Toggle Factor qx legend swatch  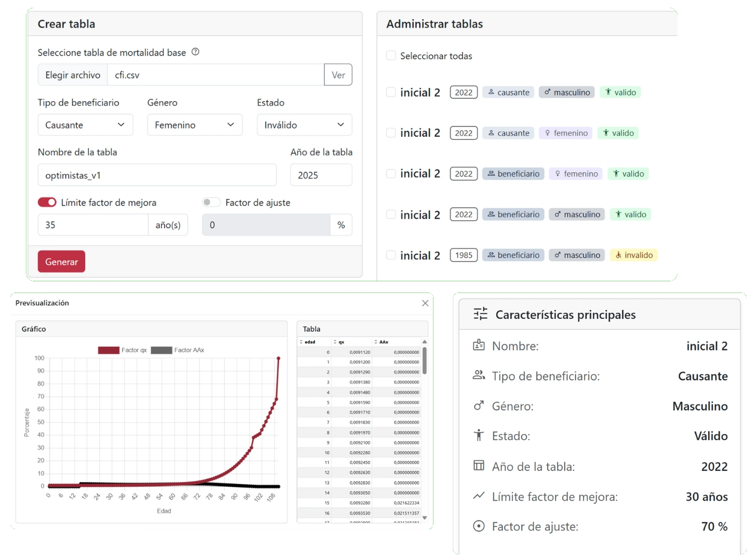tap(109, 350)
